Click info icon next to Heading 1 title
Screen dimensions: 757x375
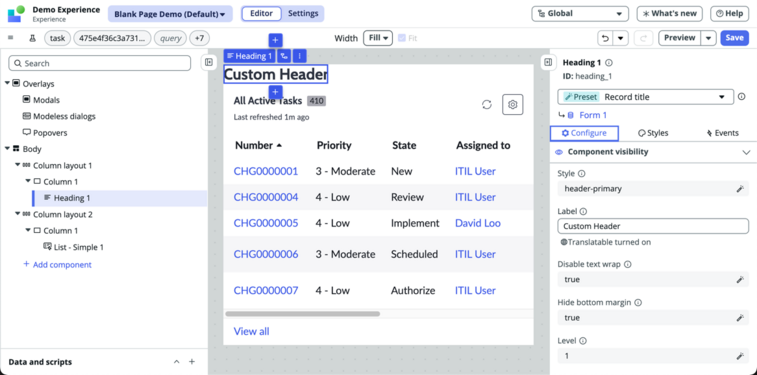(609, 63)
